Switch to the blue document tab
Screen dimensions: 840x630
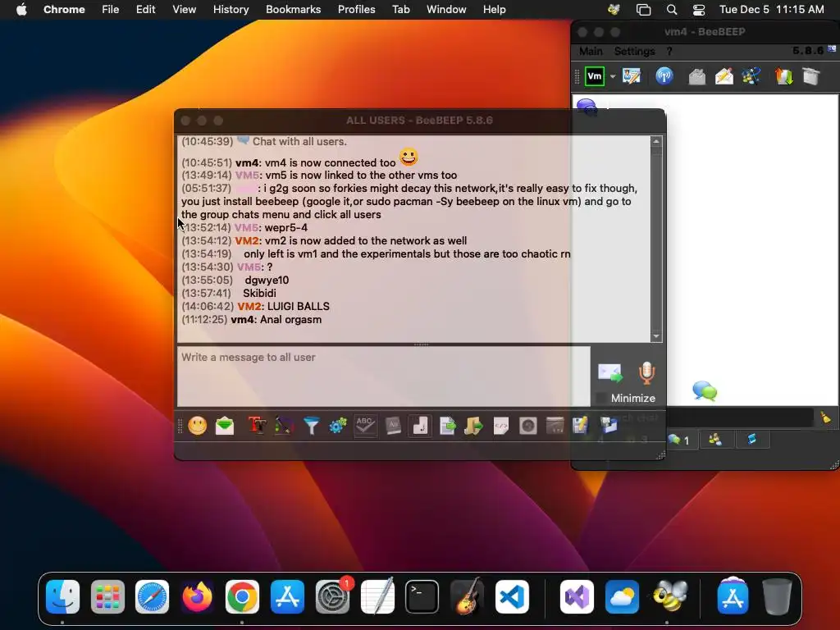[751, 441]
